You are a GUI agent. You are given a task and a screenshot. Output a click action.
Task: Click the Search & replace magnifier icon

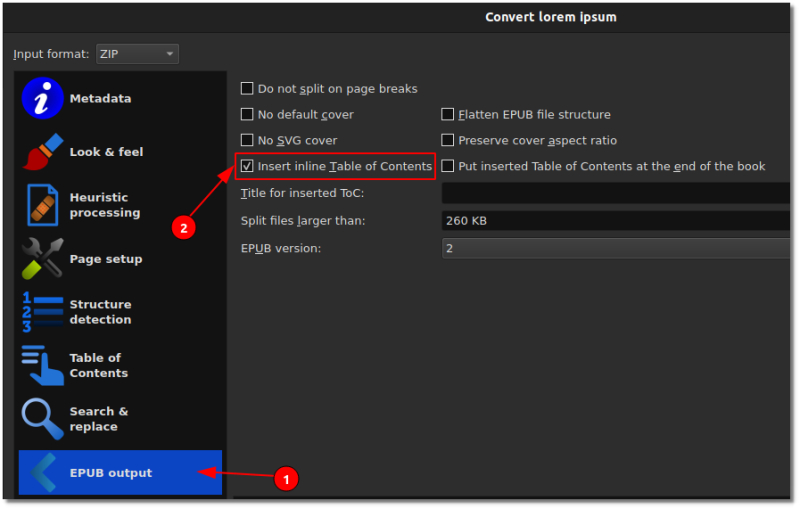pyautogui.click(x=42, y=419)
